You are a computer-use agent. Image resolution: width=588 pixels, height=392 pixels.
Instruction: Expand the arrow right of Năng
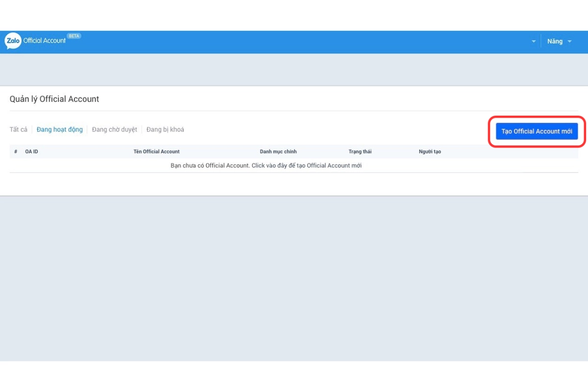569,42
